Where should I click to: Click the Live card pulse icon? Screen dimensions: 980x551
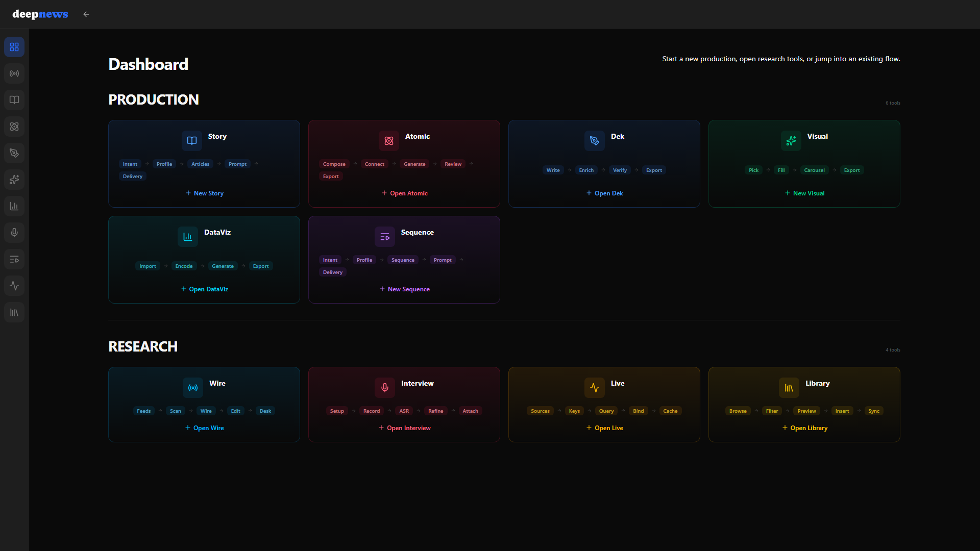[x=595, y=388]
